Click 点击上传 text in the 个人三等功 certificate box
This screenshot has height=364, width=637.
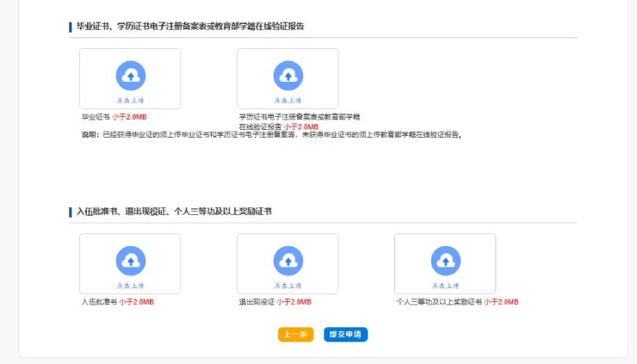point(445,285)
